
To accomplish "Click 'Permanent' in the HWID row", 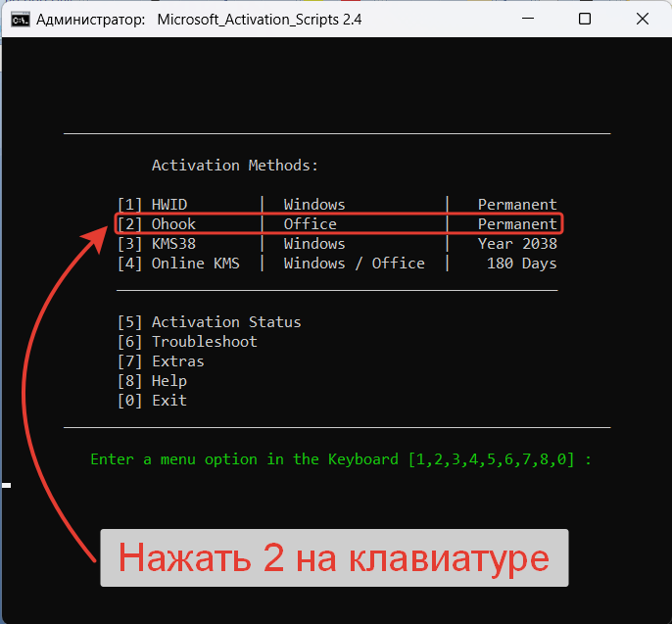I will tap(517, 205).
